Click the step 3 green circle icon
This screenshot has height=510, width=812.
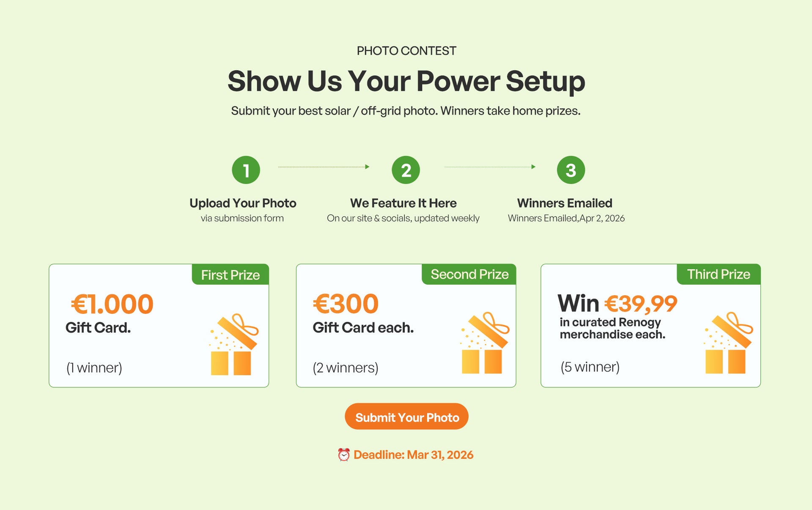click(571, 170)
